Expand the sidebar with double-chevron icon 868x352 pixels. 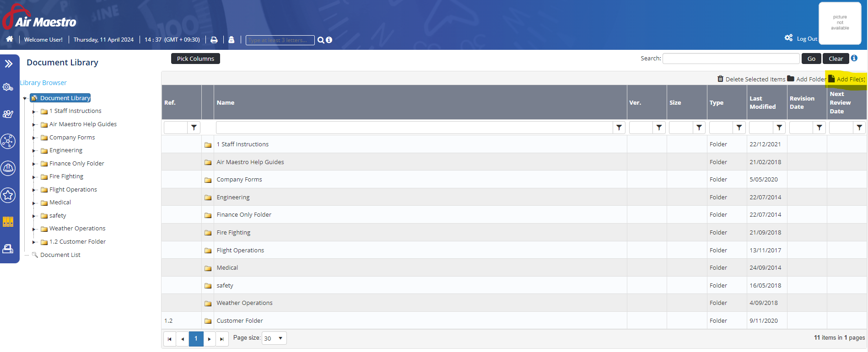[x=9, y=64]
